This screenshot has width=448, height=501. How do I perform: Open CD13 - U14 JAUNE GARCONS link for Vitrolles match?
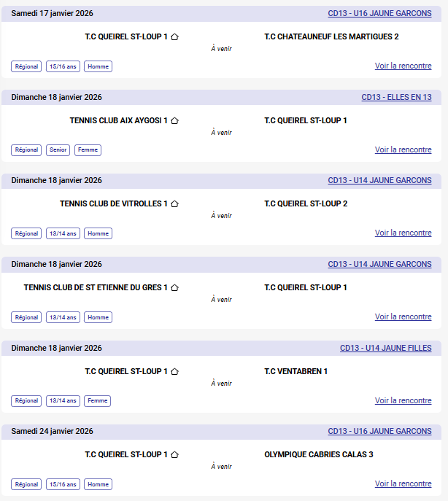tap(379, 180)
